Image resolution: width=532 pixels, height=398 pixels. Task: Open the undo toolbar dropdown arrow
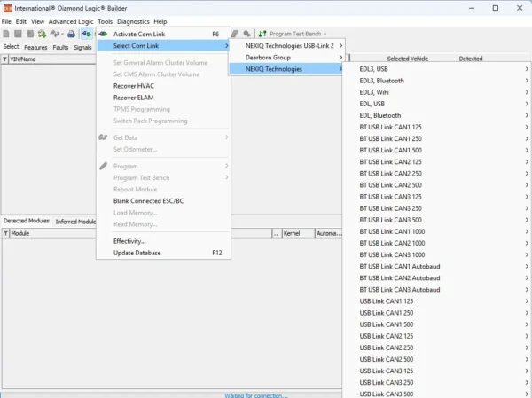(62, 34)
